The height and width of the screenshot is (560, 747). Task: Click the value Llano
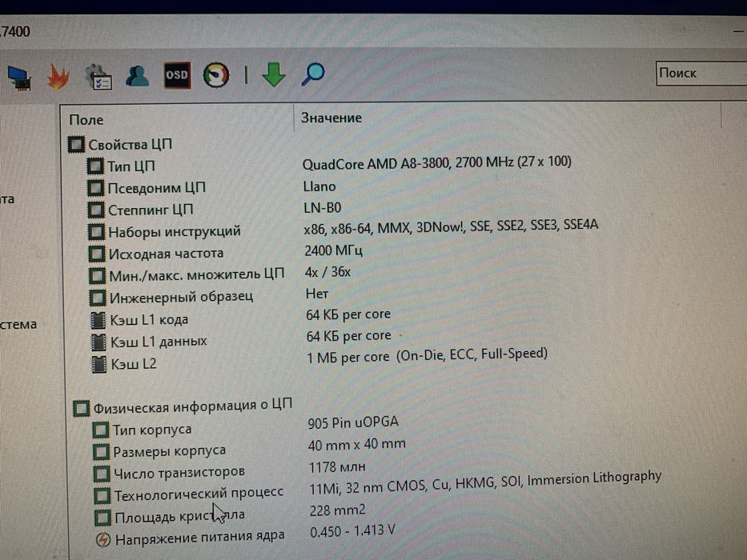(319, 186)
